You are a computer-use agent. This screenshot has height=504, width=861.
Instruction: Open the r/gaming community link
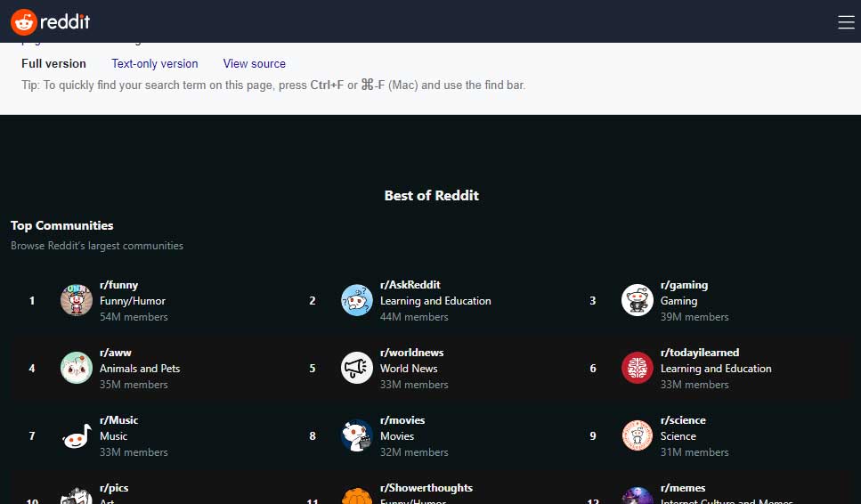point(684,285)
